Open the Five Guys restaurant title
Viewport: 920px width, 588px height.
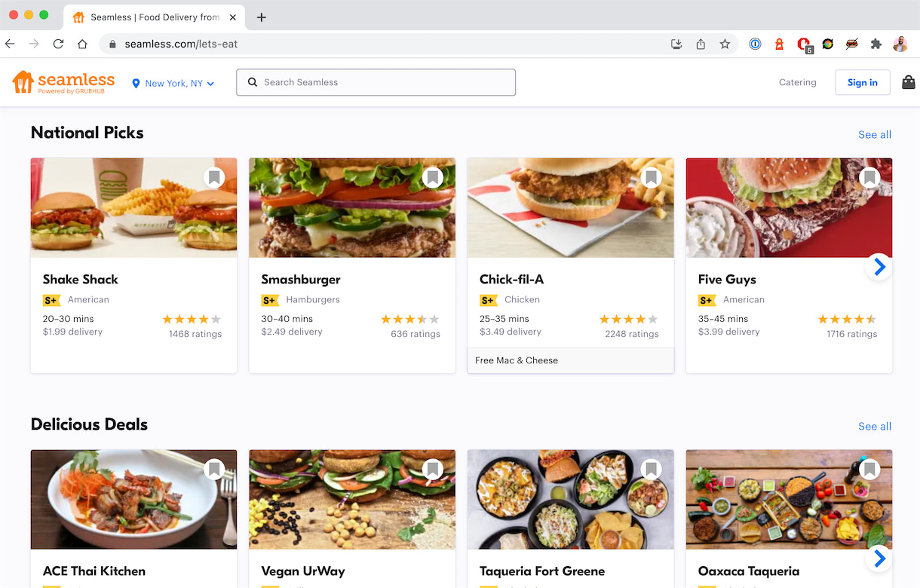coord(727,280)
